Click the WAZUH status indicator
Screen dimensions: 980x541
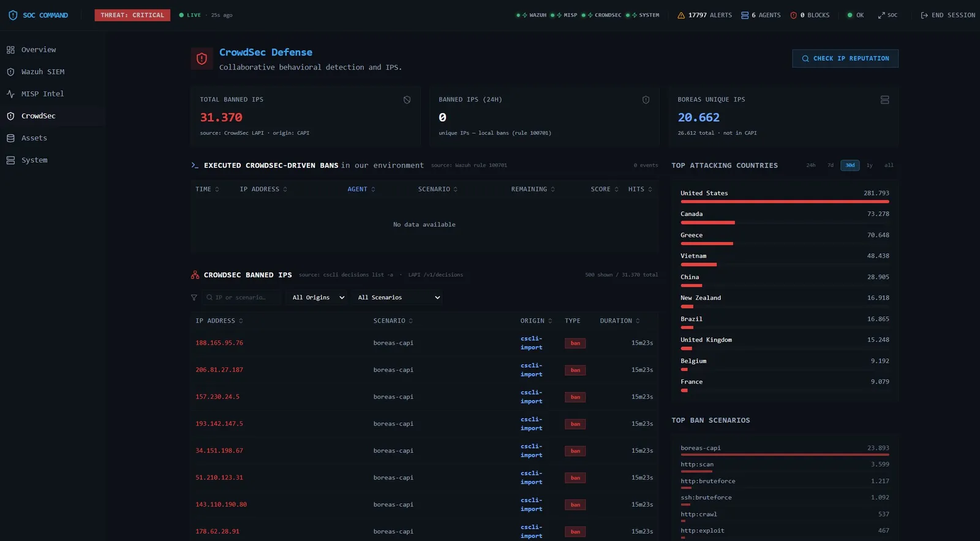[531, 15]
